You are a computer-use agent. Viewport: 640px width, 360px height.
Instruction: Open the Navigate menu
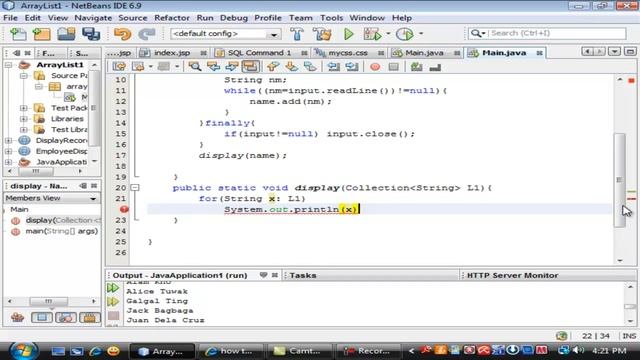[93, 18]
